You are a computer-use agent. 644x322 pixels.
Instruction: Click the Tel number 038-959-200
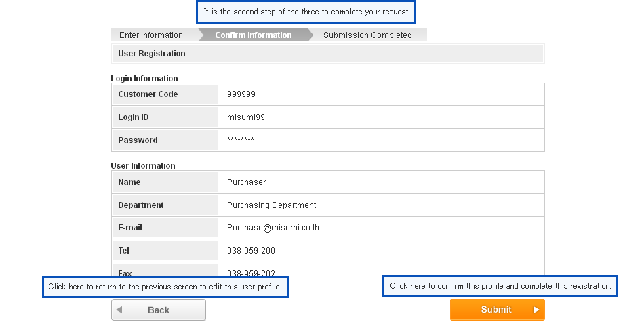tap(251, 251)
